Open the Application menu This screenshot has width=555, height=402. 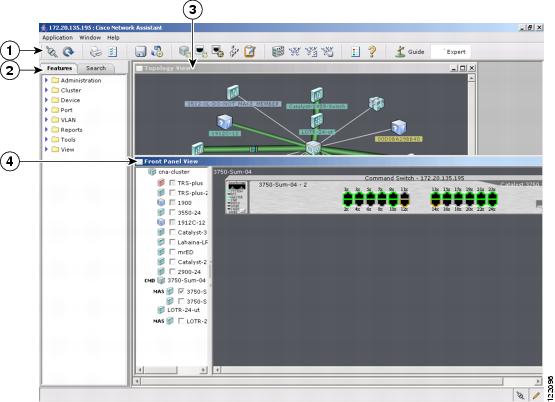click(x=57, y=38)
